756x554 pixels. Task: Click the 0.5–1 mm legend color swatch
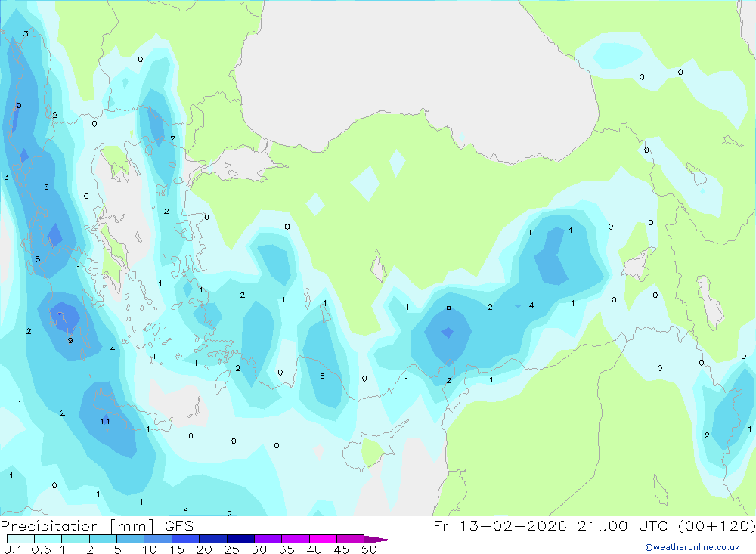[48, 539]
